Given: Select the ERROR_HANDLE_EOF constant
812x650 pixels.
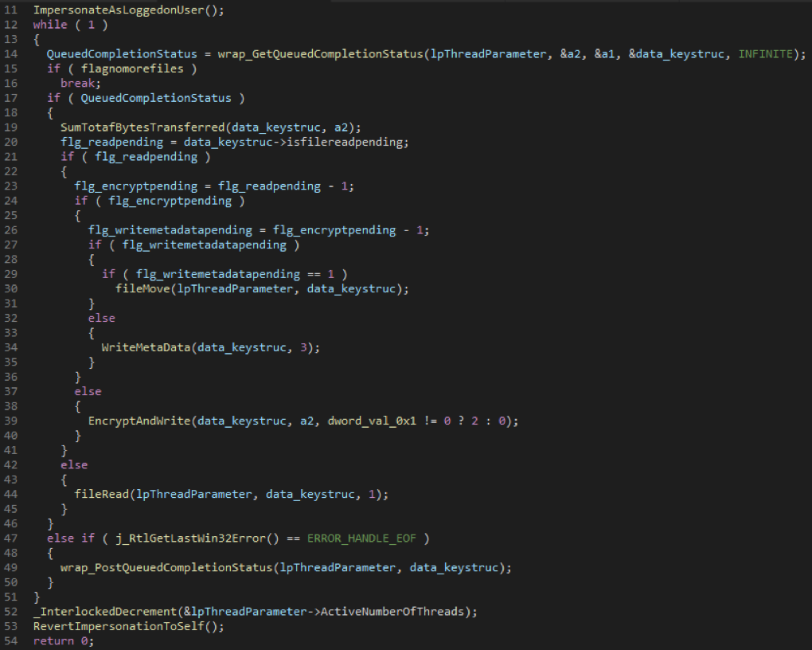Looking at the screenshot, I should click(361, 538).
